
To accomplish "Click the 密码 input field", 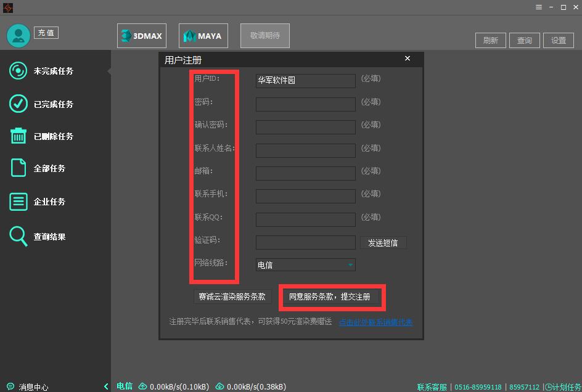I will (305, 104).
